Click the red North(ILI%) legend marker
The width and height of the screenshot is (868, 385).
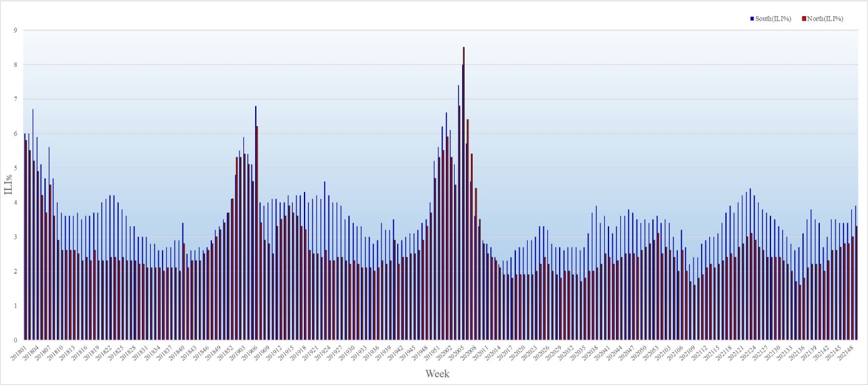pos(805,19)
